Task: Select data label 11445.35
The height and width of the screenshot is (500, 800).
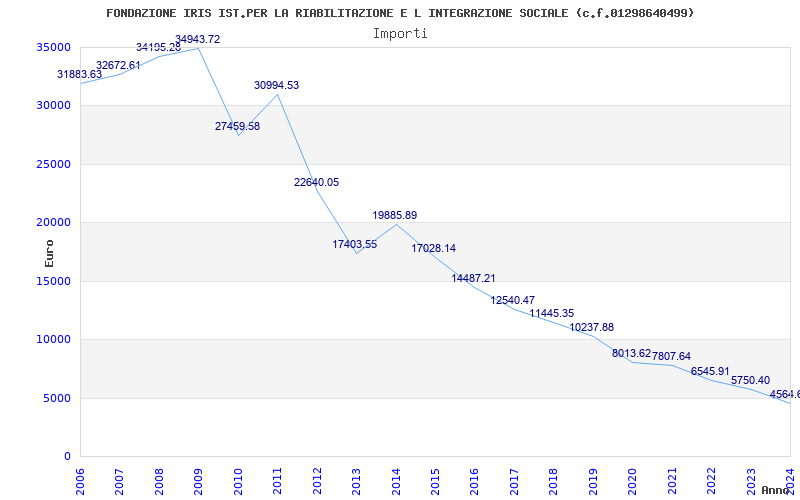Action: (552, 313)
